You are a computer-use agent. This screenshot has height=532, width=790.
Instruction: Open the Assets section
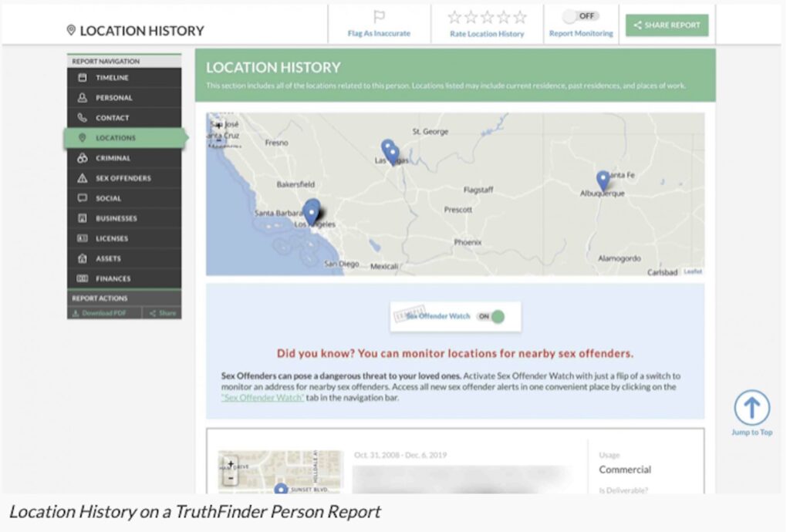click(x=124, y=259)
